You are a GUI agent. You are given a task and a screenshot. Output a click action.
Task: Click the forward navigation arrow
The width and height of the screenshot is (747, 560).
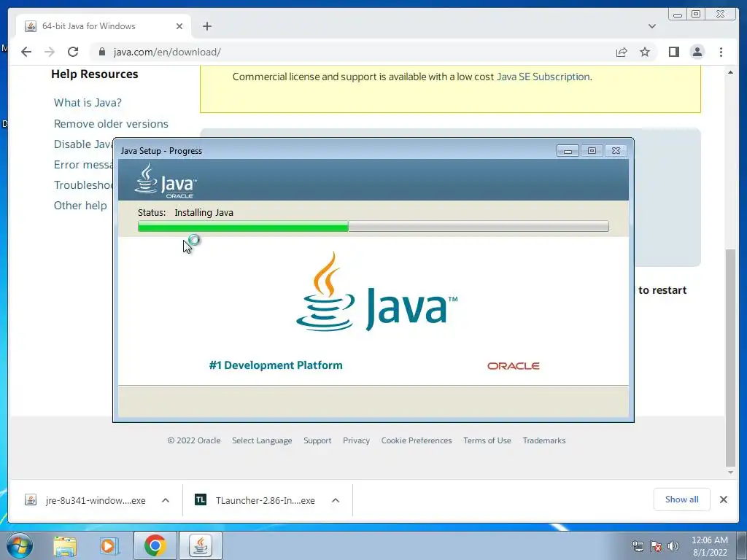tap(50, 52)
